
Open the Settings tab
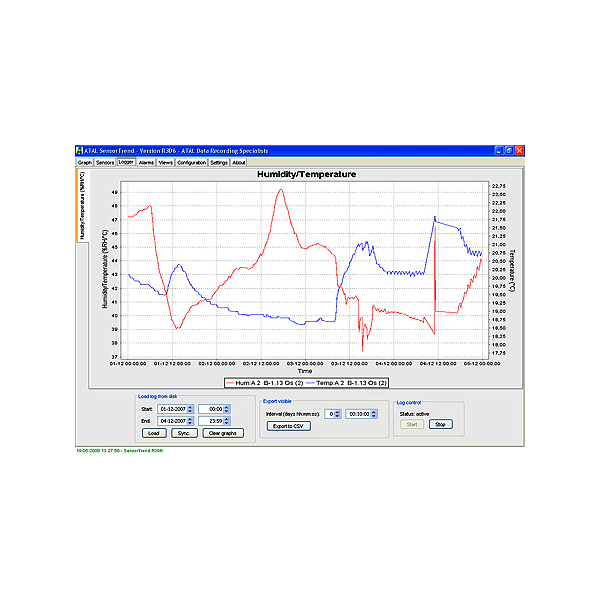[219, 162]
